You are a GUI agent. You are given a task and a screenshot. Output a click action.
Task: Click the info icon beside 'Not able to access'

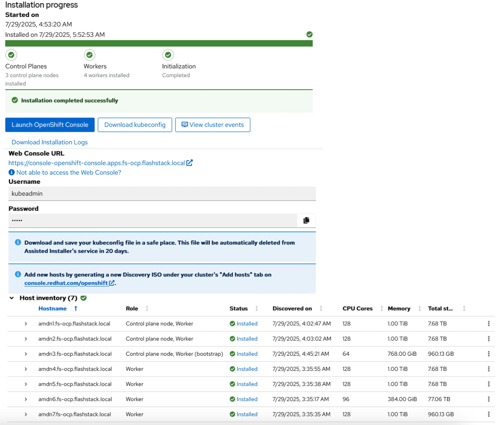12,172
